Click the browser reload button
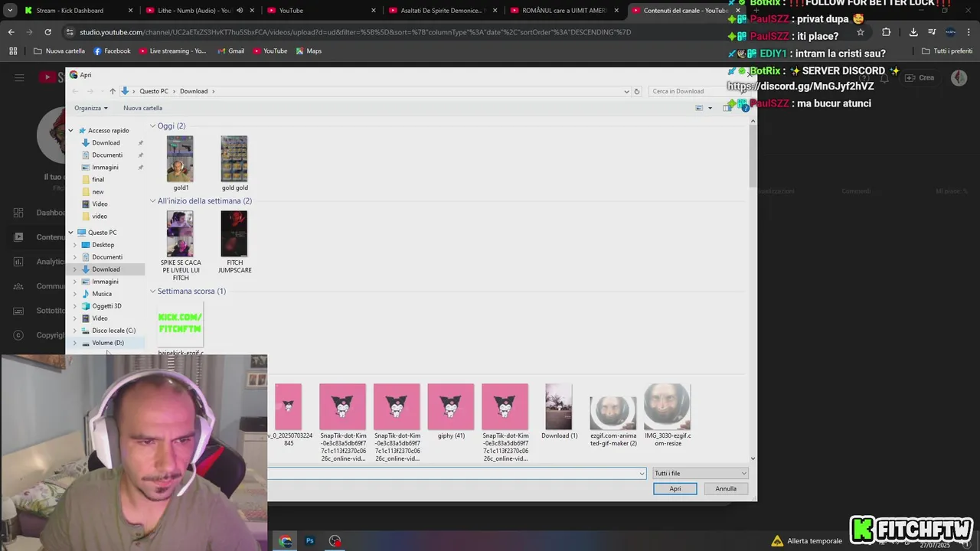Viewport: 980px width, 551px height. pyautogui.click(x=47, y=32)
